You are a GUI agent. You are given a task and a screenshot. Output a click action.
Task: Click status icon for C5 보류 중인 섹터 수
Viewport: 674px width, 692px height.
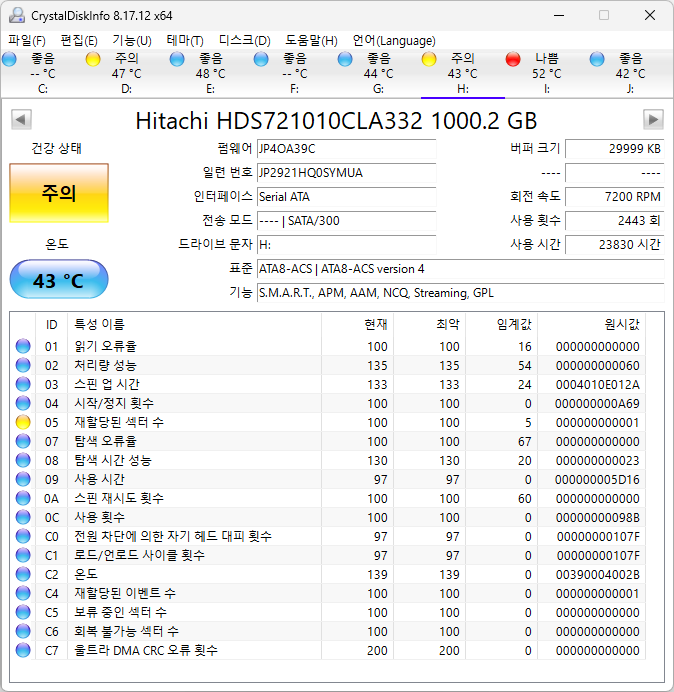pyautogui.click(x=23, y=612)
